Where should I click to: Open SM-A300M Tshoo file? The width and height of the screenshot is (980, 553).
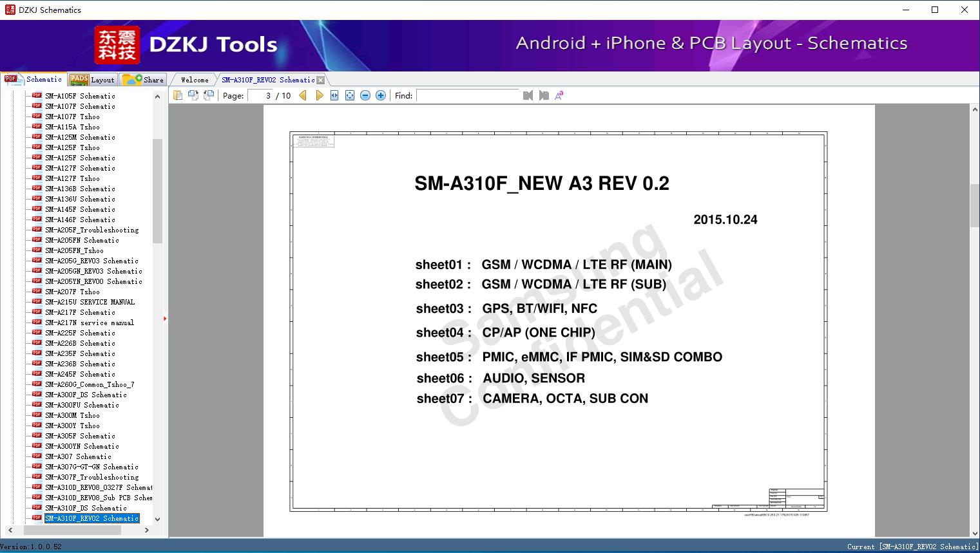[72, 415]
